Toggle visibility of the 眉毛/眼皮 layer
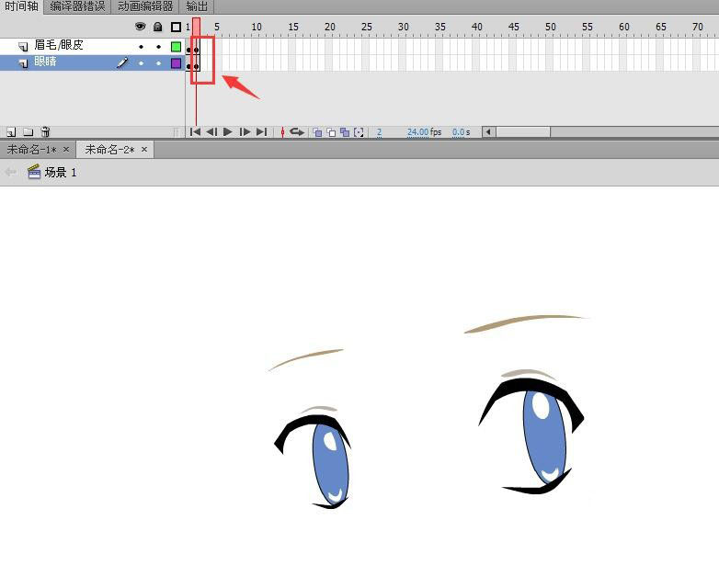The image size is (719, 588). [141, 46]
